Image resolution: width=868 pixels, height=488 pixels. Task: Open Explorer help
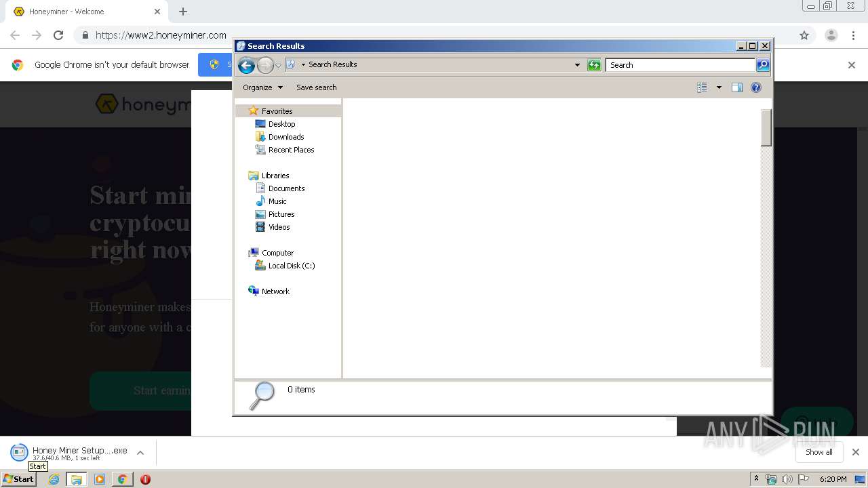click(x=756, y=87)
